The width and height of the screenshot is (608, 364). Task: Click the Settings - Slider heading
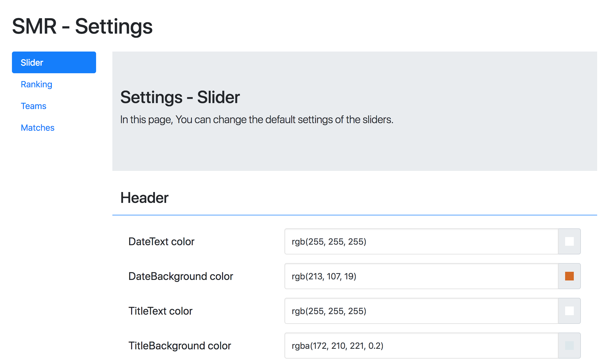tap(180, 97)
